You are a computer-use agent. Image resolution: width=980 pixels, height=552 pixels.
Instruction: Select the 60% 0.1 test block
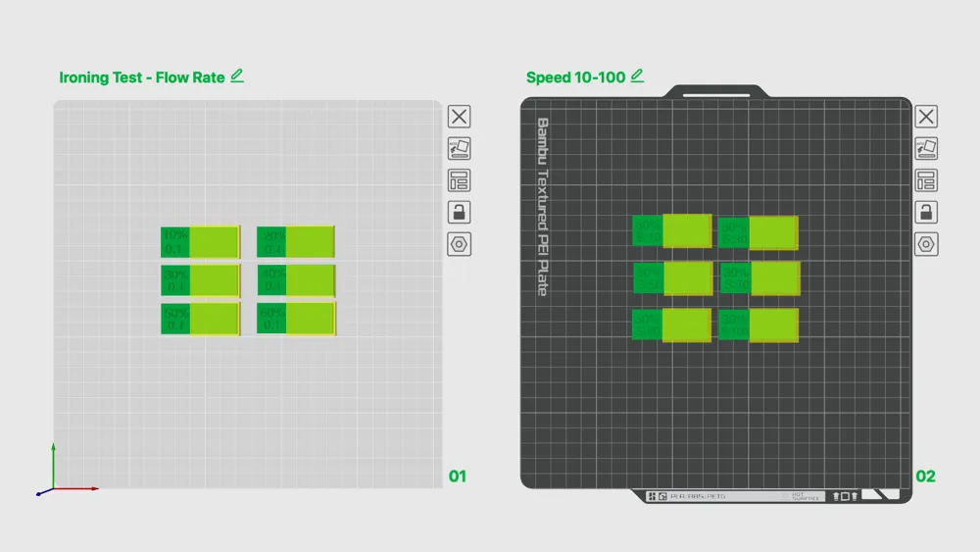click(x=296, y=319)
